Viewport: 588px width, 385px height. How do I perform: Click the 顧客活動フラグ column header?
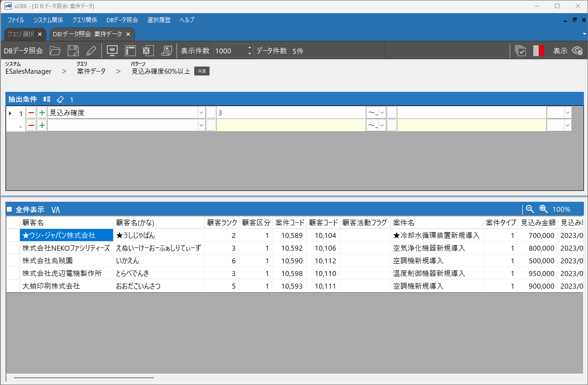365,223
